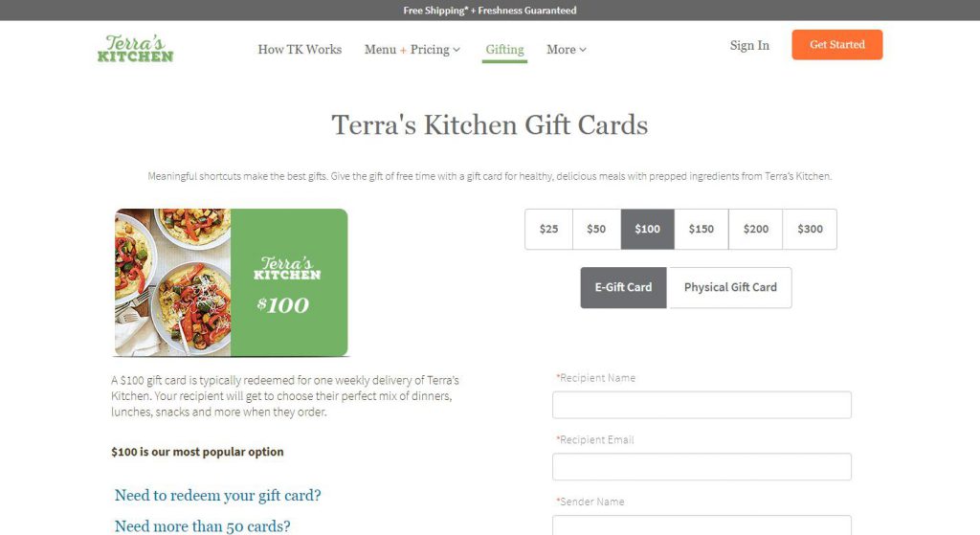Pick the $150 gift amount
The width and height of the screenshot is (980, 535).
coord(702,229)
